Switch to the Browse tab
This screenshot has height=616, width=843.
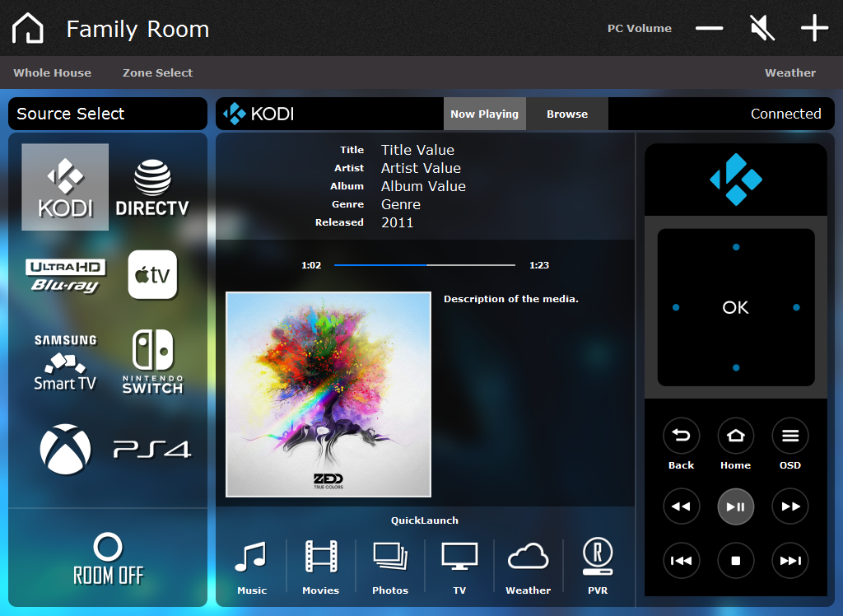tap(567, 114)
